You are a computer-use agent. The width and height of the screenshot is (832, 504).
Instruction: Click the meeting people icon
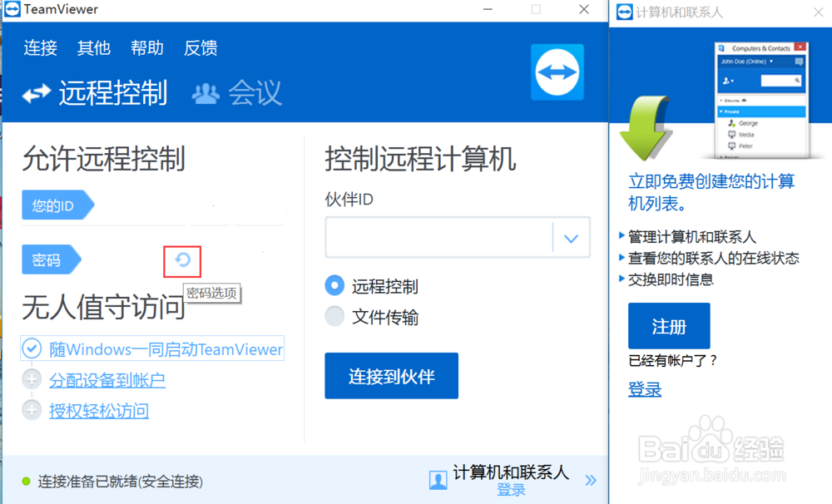click(x=206, y=94)
